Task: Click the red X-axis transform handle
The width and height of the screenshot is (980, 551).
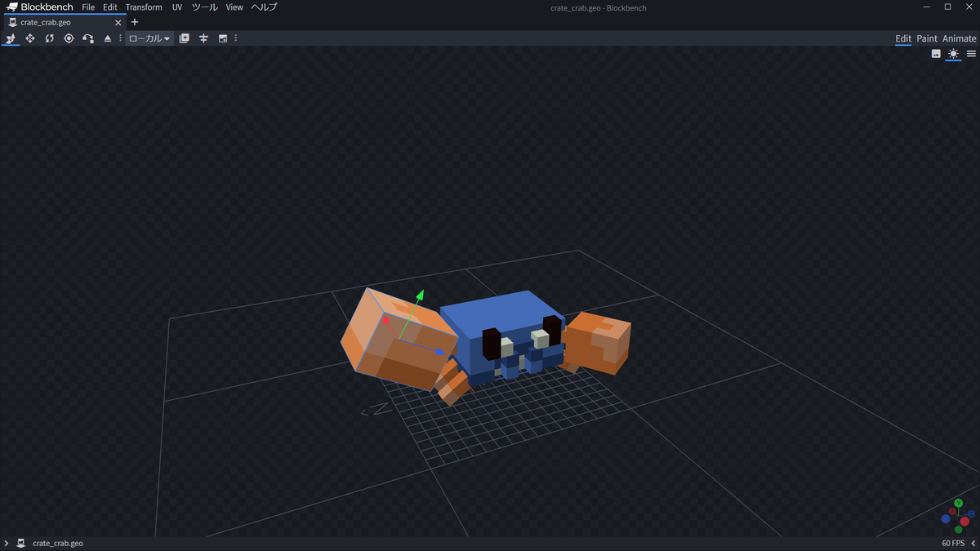Action: coord(386,321)
